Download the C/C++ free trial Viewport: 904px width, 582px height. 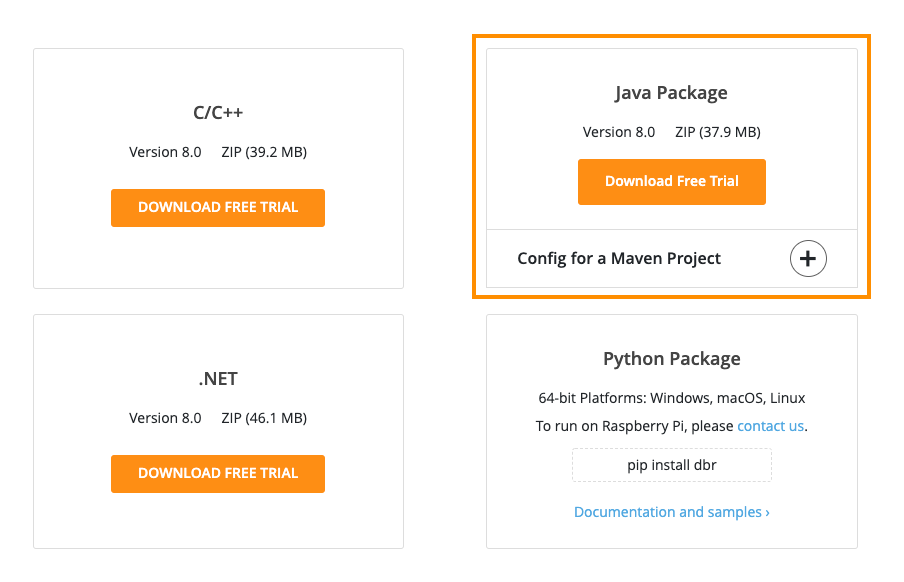[218, 207]
